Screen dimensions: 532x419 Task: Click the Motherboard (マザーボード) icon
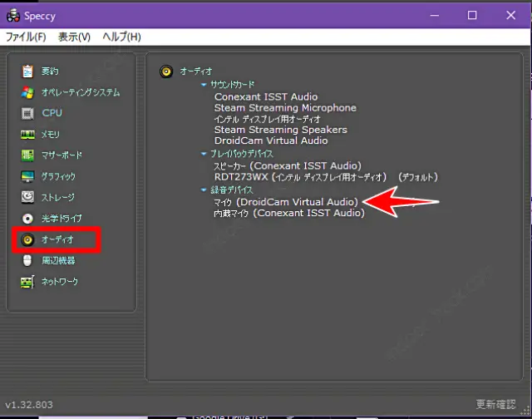(27, 155)
